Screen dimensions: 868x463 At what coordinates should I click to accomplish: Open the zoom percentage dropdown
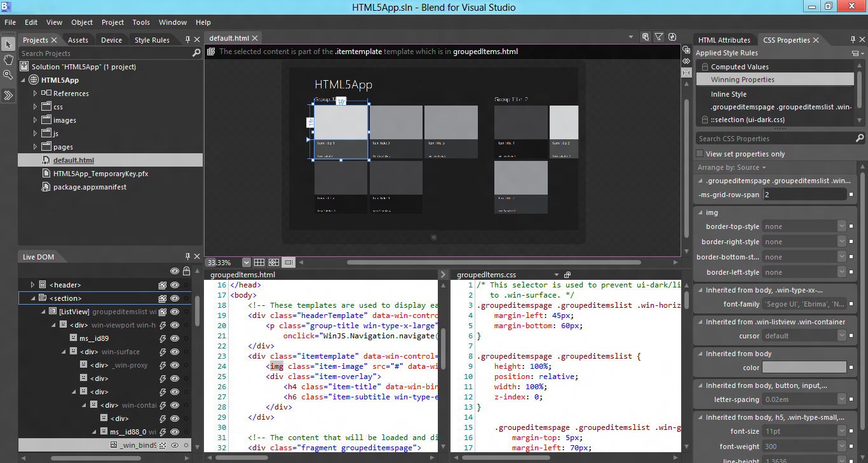245,262
